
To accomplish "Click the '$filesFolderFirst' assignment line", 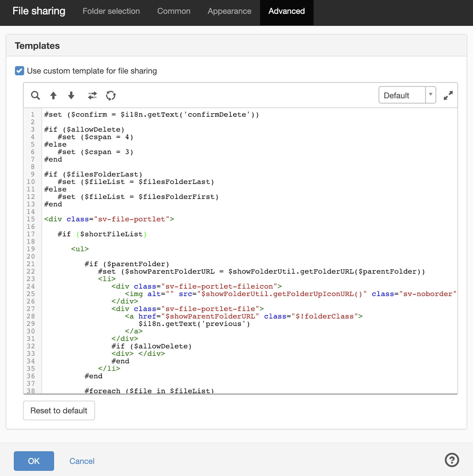I will pos(138,197).
